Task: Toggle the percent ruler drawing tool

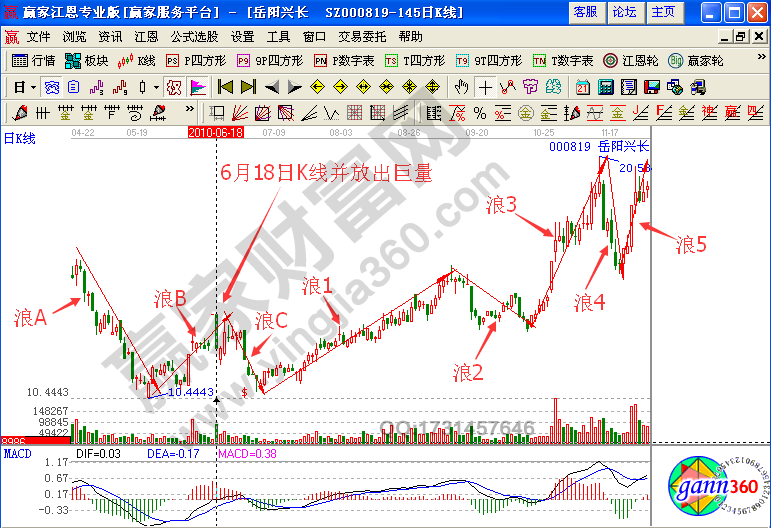Action: click(480, 111)
